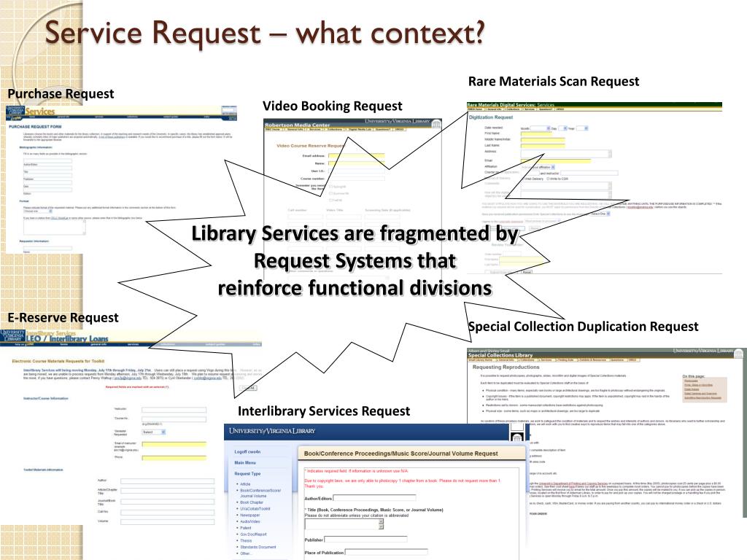Select the Write to CDR radio button
The image size is (747, 560).
coord(548,179)
